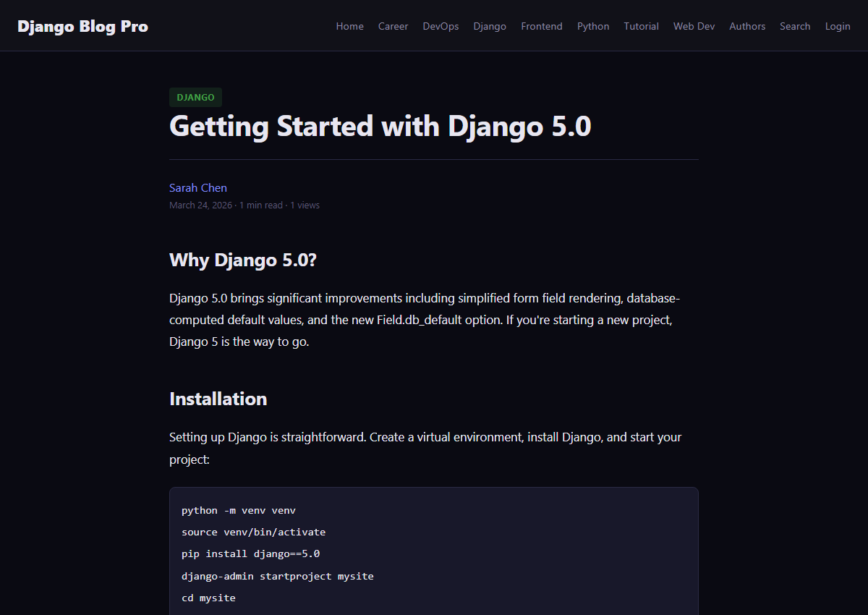Image resolution: width=868 pixels, height=615 pixels.
Task: Go to the Home page
Action: pyautogui.click(x=349, y=26)
